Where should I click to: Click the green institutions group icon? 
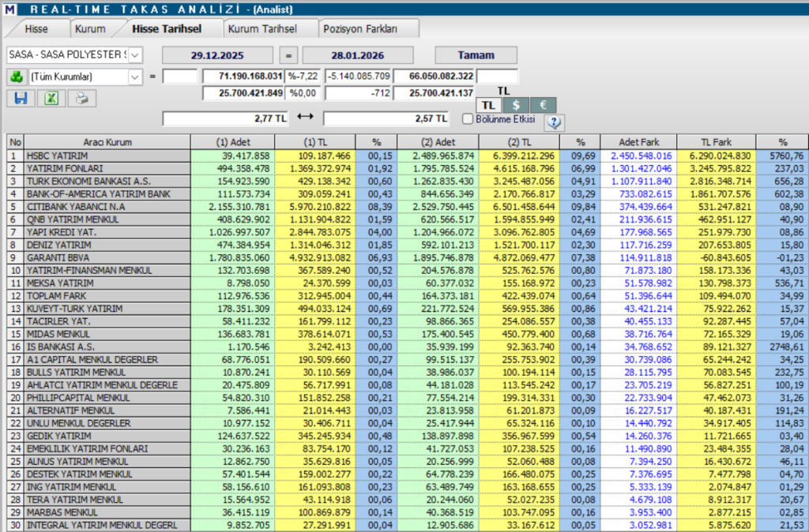coord(16,77)
